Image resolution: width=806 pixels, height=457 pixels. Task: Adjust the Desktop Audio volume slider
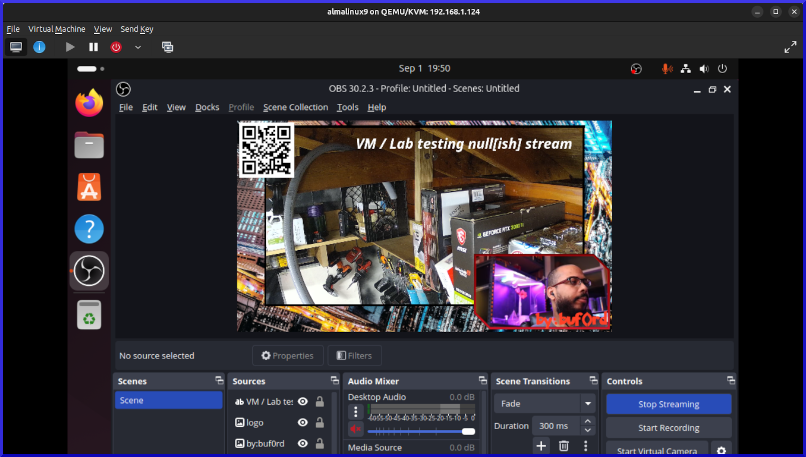click(467, 431)
